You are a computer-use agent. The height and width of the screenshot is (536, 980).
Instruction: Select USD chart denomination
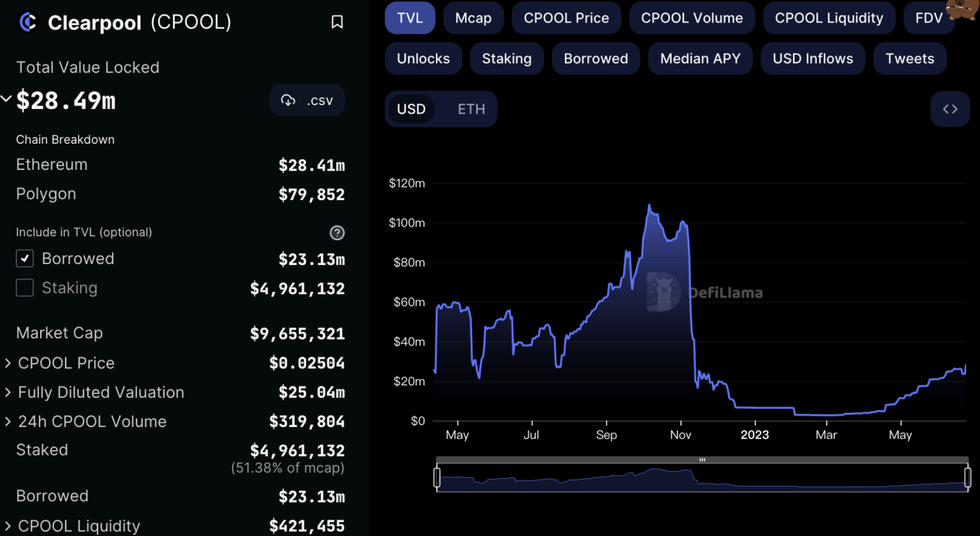(x=411, y=109)
